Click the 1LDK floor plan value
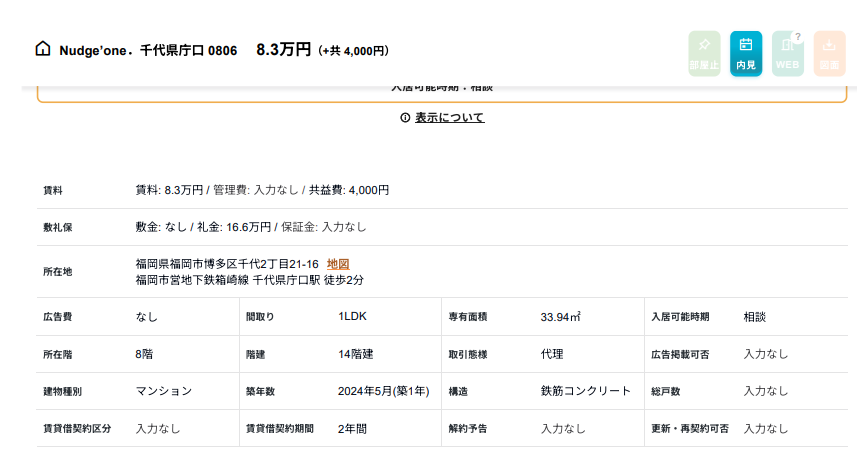The image size is (857, 453). tap(353, 316)
